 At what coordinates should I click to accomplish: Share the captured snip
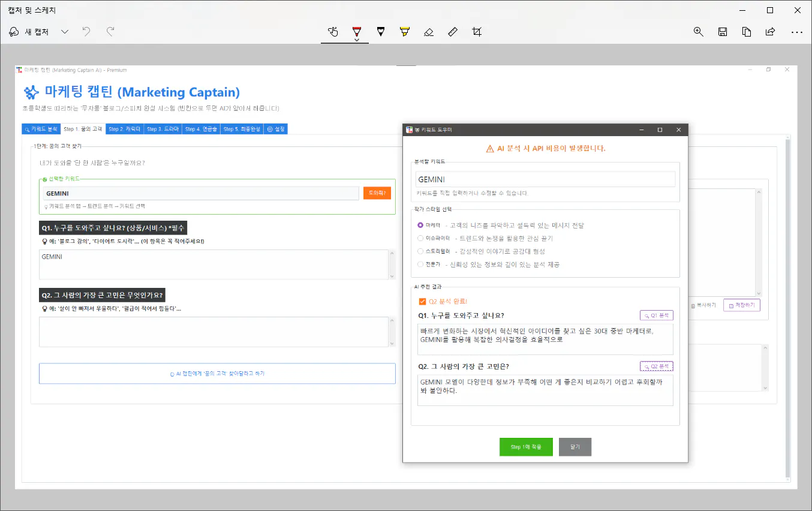coord(771,32)
